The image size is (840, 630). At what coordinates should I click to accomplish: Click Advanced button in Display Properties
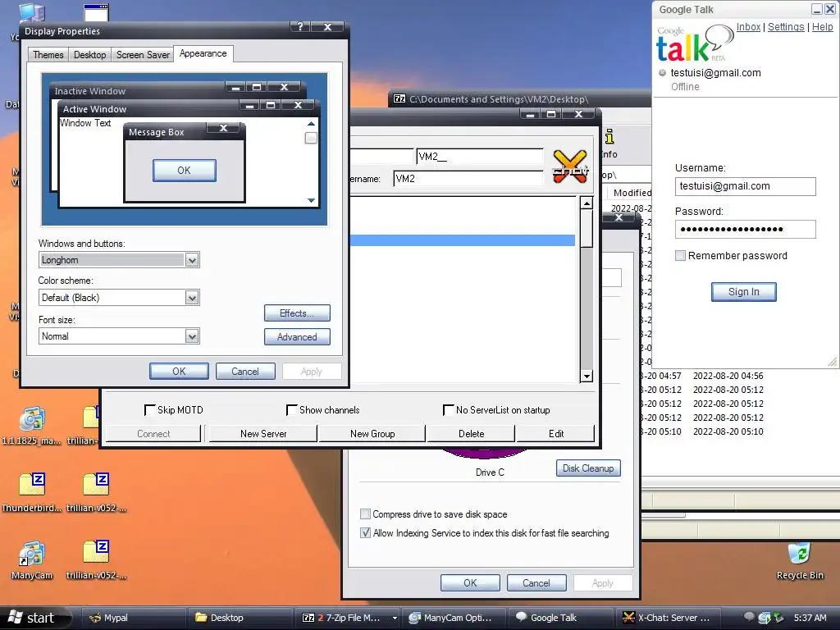coord(297,337)
